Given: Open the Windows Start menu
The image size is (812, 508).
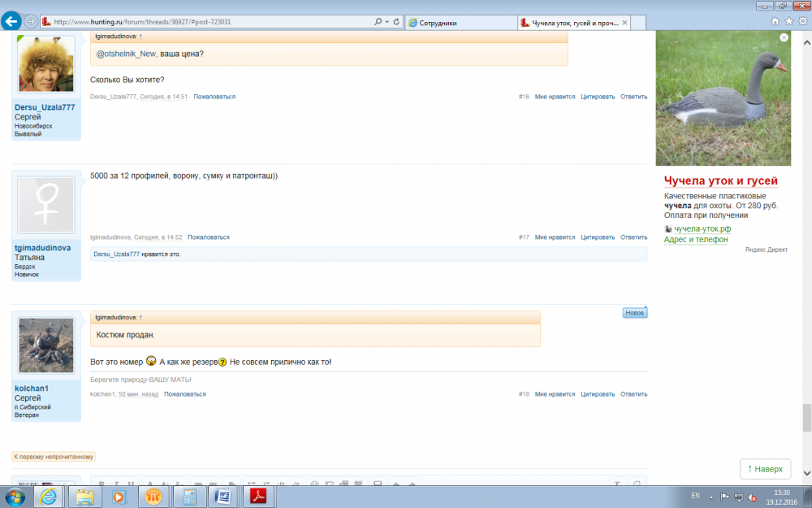Looking at the screenshot, I should (x=15, y=496).
